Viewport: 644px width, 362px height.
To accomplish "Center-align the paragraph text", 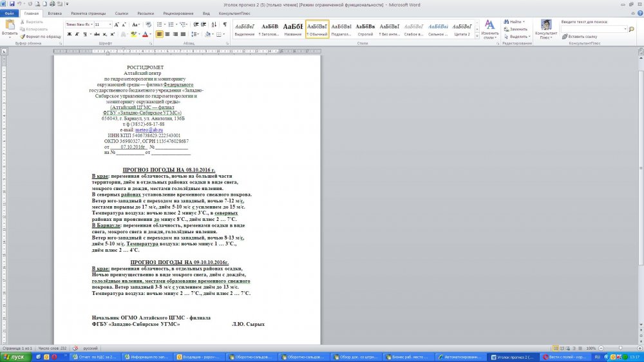I will [167, 34].
